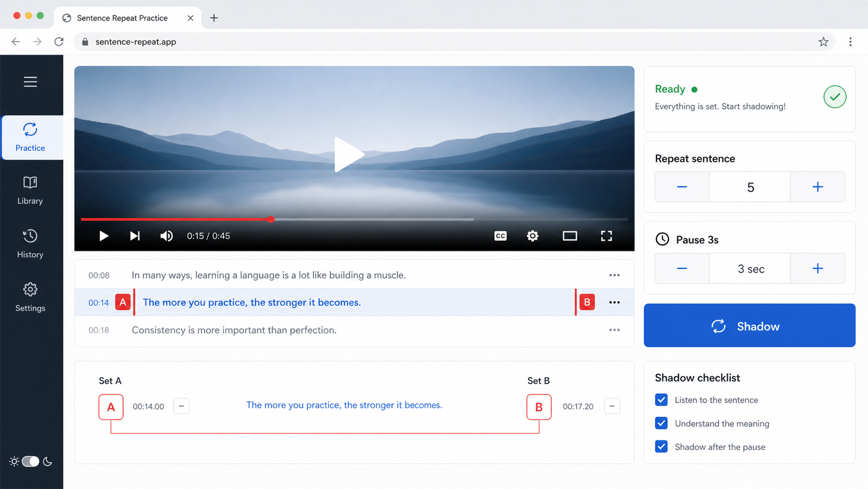Screen dimensions: 868x489
Task: Click the green Ready checkmark icon
Action: click(x=835, y=97)
